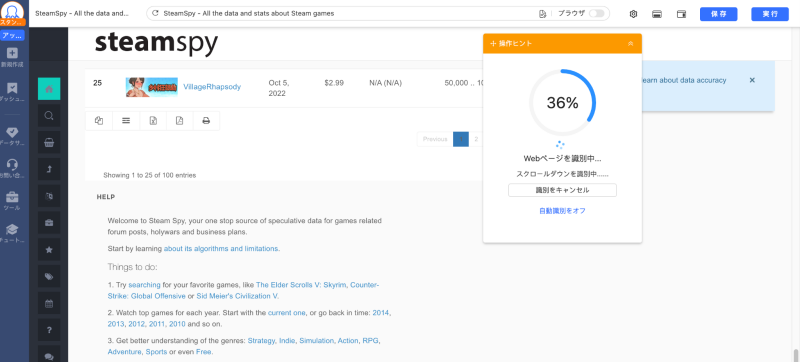
Task: Click the 新規作成 plus icon in left sidebar
Action: (12, 53)
